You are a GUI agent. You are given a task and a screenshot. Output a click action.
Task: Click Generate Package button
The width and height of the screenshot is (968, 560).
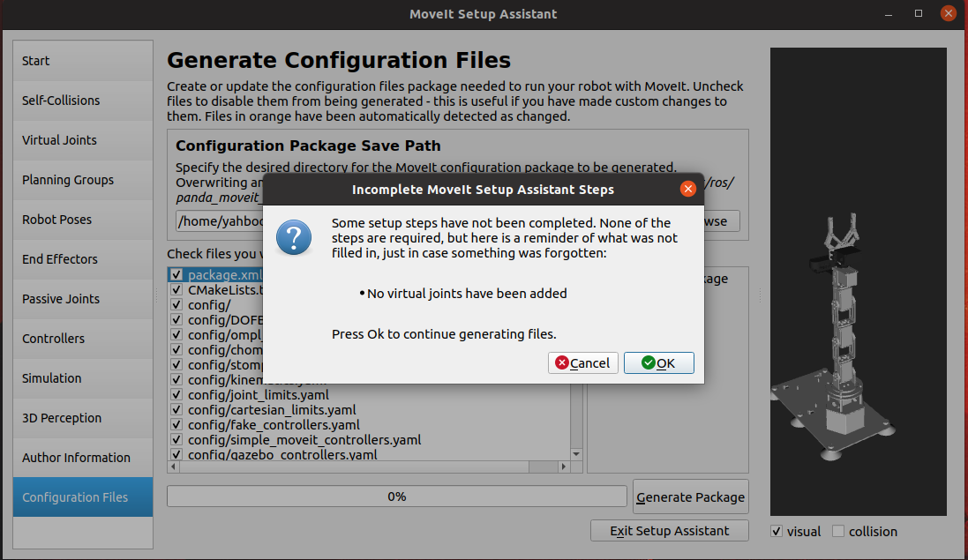(x=690, y=497)
